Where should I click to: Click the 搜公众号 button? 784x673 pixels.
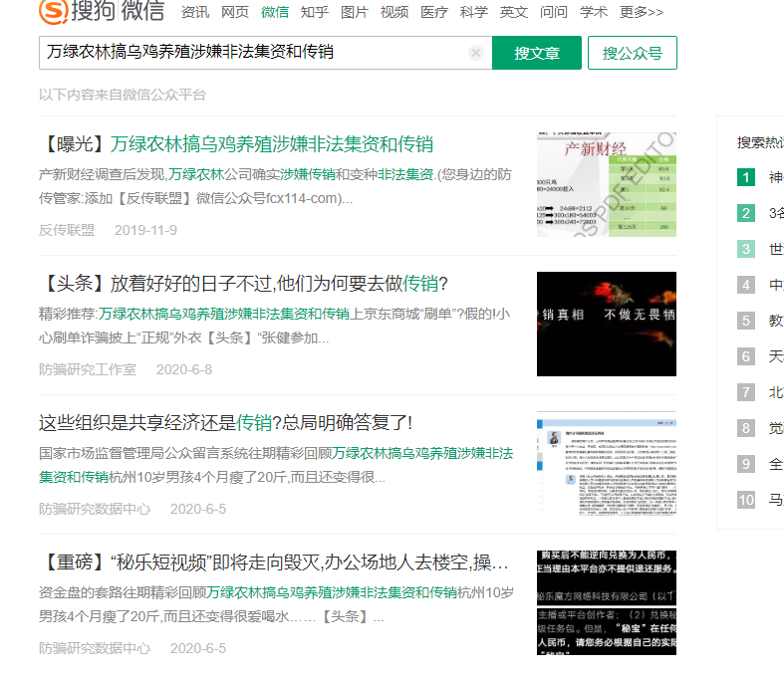632,53
